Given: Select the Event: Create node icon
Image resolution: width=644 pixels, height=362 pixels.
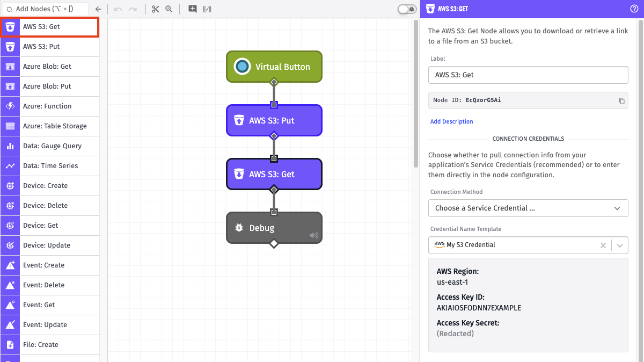Looking at the screenshot, I should pos(10,265).
